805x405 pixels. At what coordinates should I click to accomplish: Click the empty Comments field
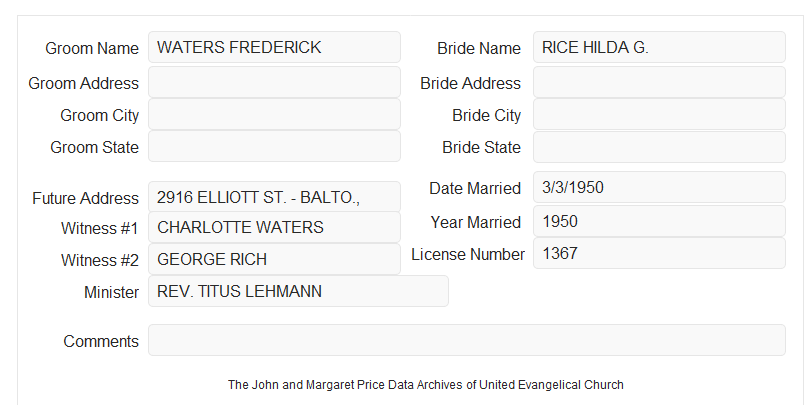pyautogui.click(x=467, y=340)
